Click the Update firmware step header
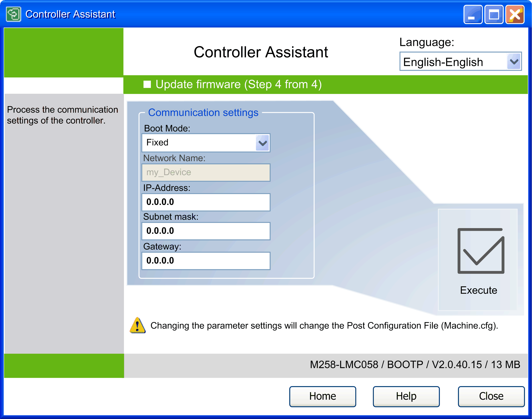532x419 pixels. coord(238,84)
